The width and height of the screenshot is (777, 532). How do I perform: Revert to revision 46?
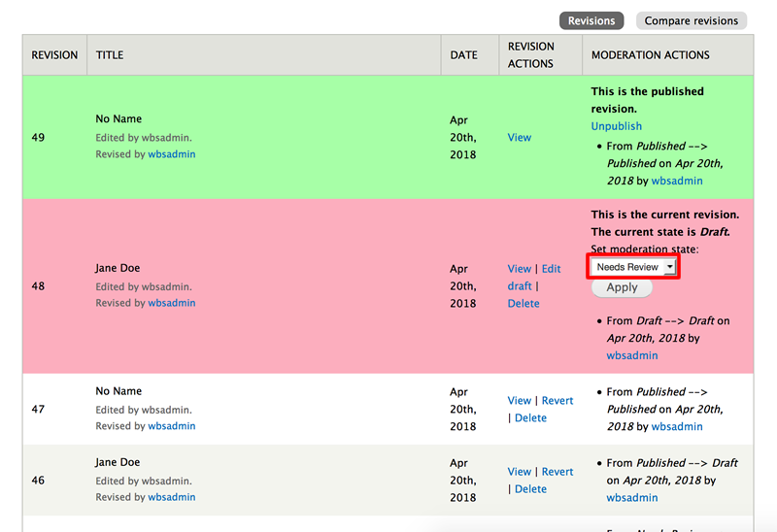tap(557, 472)
